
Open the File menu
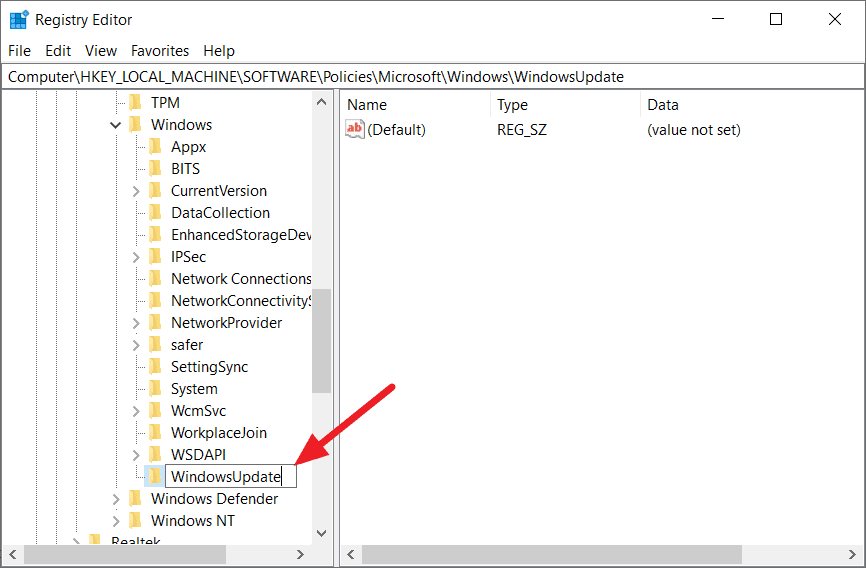point(19,51)
